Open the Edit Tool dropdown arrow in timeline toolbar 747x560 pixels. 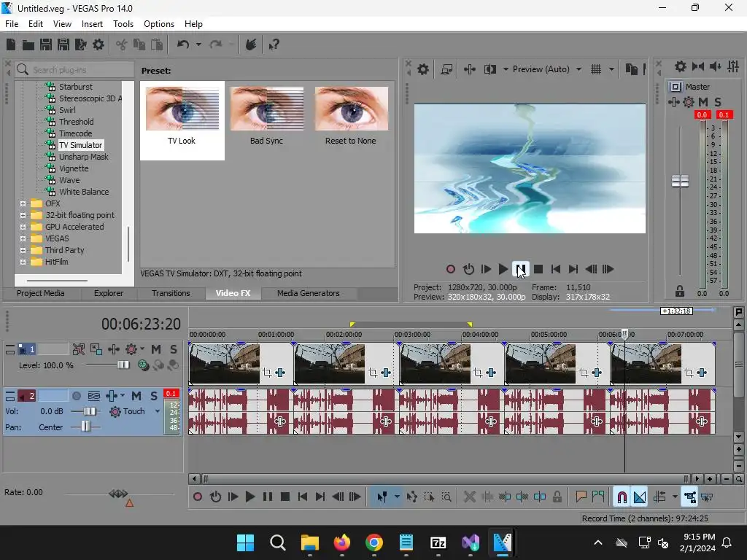click(x=397, y=497)
